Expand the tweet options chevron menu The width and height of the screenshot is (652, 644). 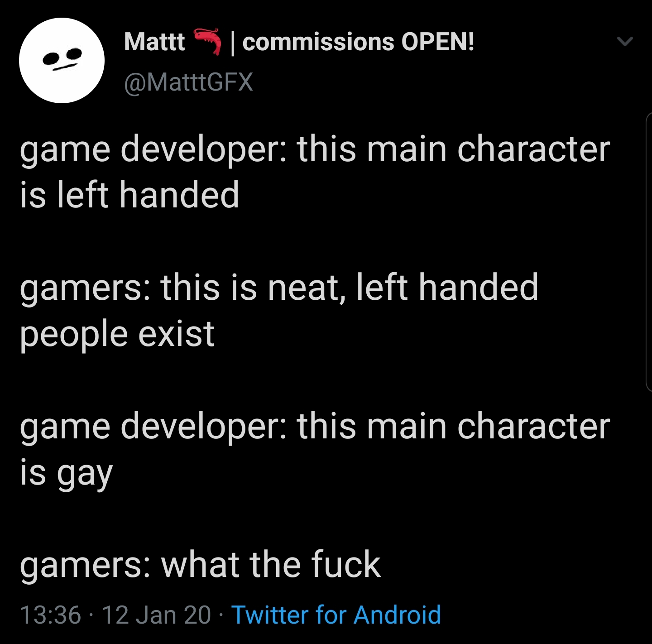(x=625, y=42)
